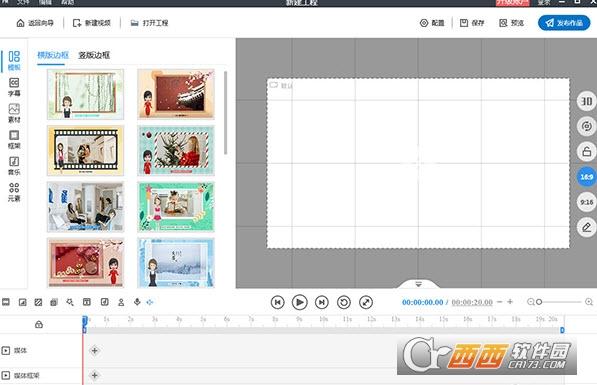Screen dimensions: 597x385
Task: Choose the film strip frame template thumbnail
Action: click(85, 151)
